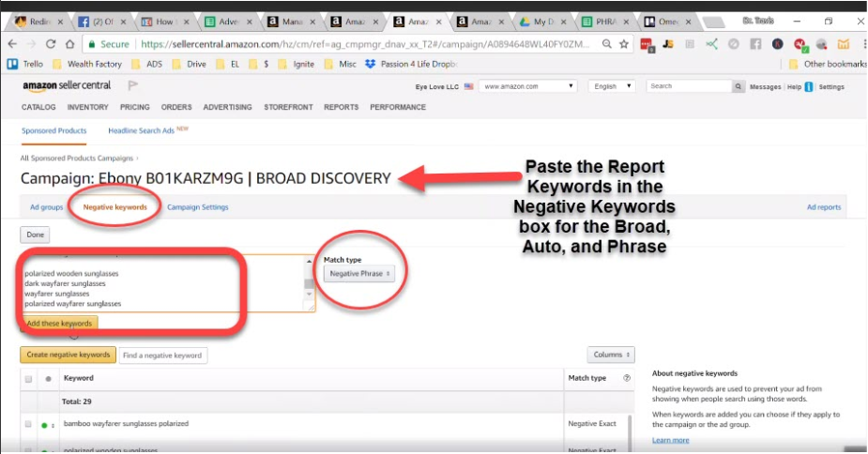Open the Ad reports link

(824, 207)
